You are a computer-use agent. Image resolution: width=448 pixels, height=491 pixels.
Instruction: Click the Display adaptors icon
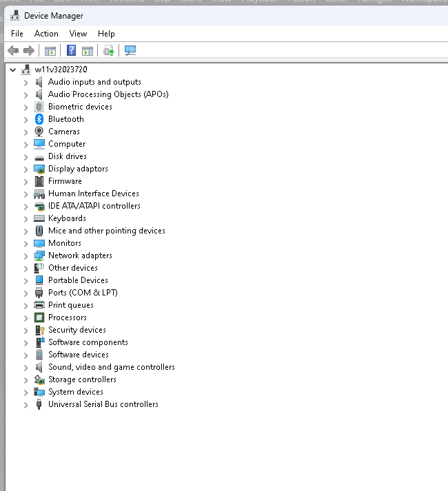tap(39, 169)
